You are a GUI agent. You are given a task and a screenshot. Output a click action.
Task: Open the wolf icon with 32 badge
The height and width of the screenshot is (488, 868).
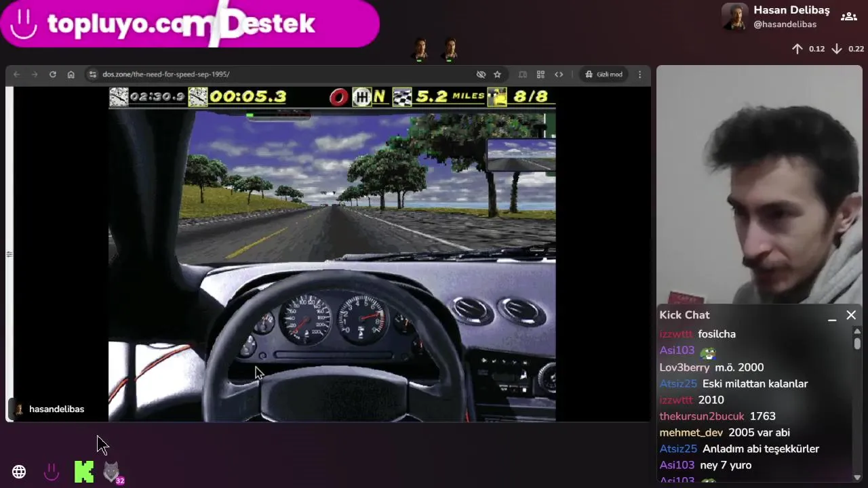pyautogui.click(x=112, y=472)
